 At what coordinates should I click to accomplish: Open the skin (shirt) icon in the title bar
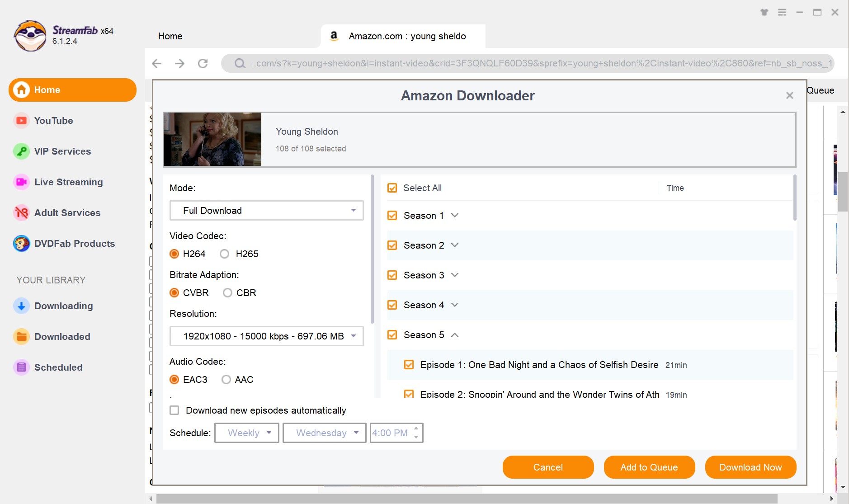click(x=764, y=12)
